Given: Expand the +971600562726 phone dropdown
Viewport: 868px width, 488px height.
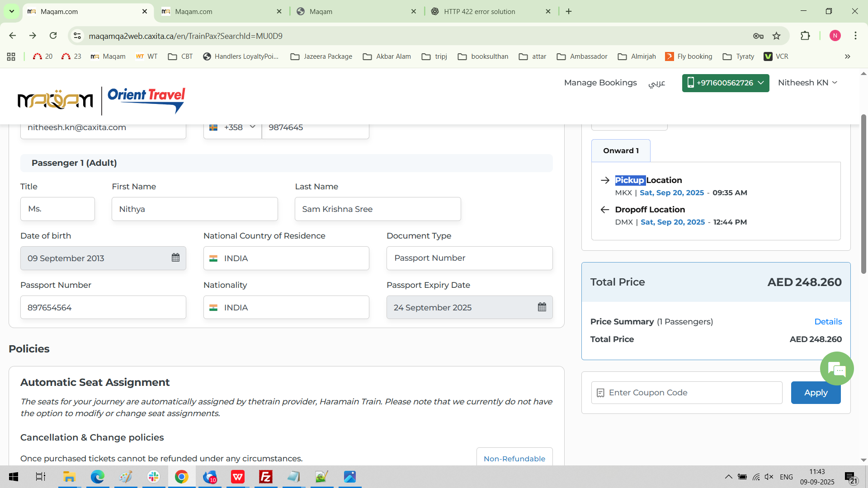Looking at the screenshot, I should tap(725, 83).
